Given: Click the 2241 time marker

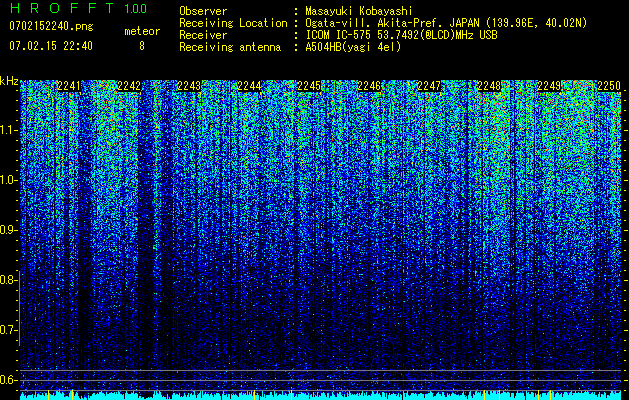Looking at the screenshot, I should tap(69, 86).
